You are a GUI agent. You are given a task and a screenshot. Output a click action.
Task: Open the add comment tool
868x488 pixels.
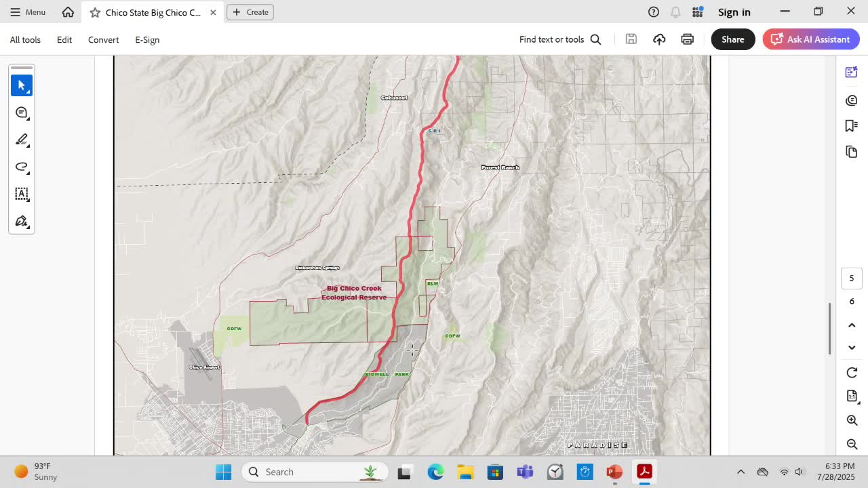[x=22, y=113]
